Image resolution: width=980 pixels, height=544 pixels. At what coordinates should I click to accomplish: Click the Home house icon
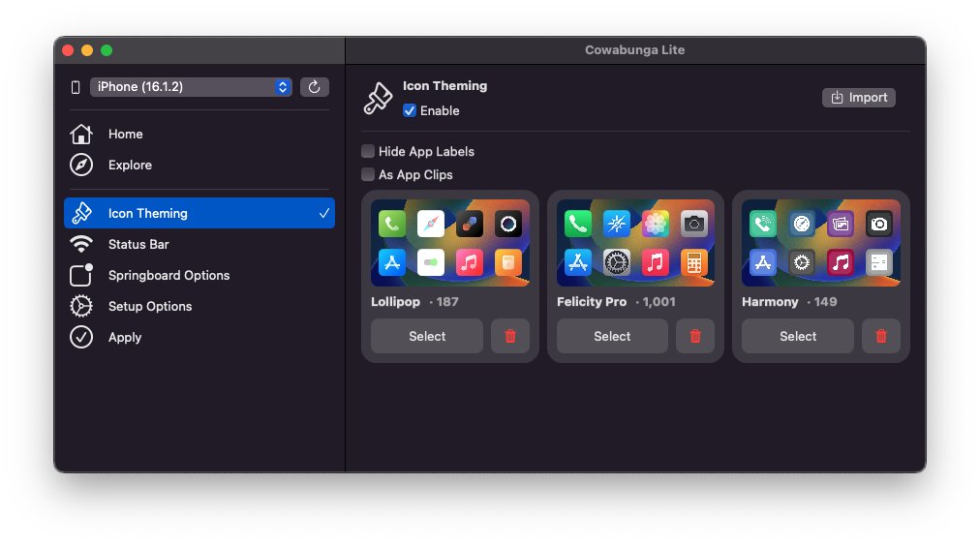[x=81, y=134]
